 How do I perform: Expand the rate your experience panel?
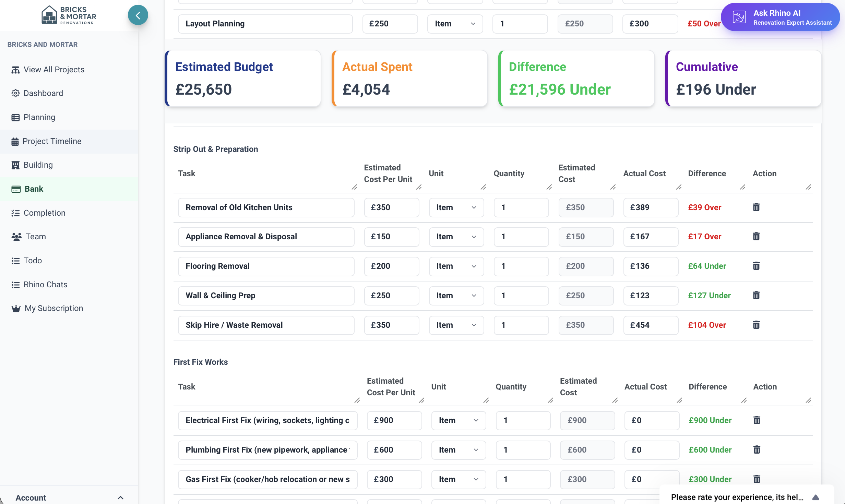816,497
